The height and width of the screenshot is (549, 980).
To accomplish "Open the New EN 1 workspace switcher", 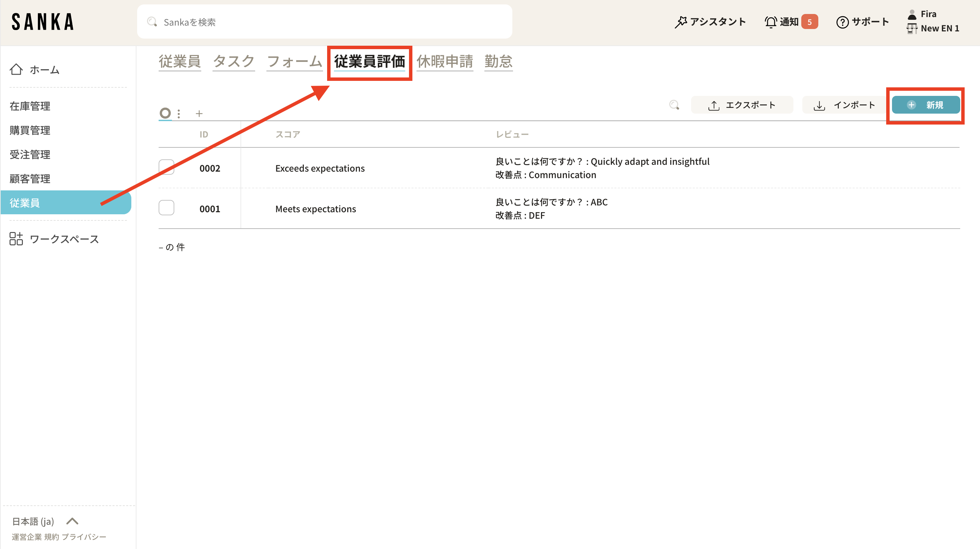I will point(939,29).
